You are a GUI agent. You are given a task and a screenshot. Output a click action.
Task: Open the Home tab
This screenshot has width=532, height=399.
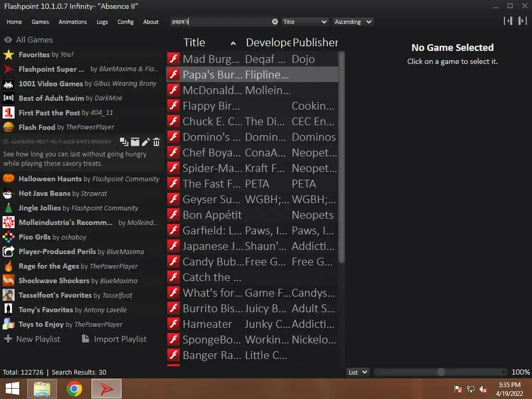[14, 22]
